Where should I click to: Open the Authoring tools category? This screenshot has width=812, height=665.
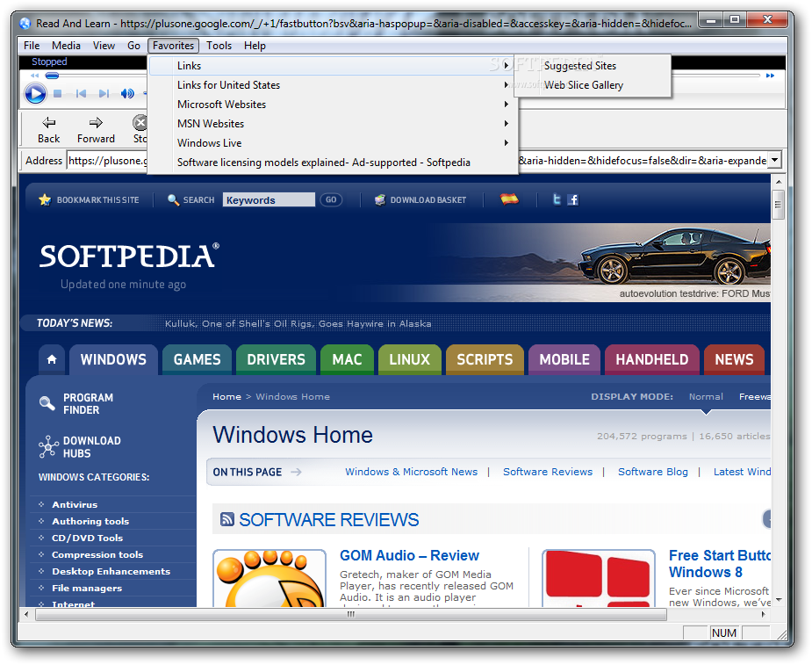tap(90, 521)
